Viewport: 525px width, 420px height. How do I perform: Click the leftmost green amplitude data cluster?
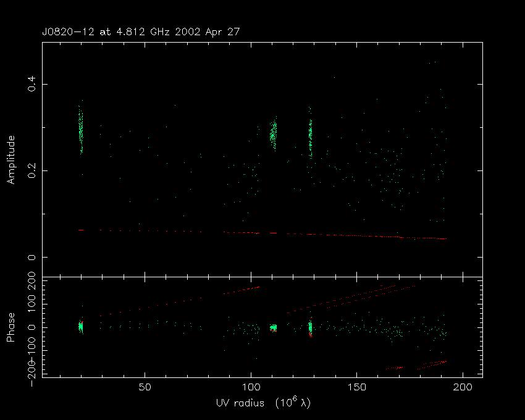(x=80, y=131)
